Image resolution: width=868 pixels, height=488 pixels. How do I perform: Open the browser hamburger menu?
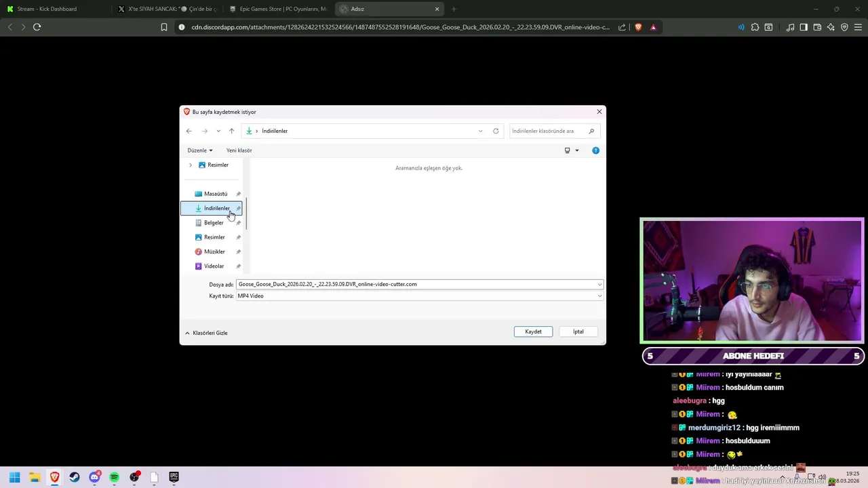(858, 27)
